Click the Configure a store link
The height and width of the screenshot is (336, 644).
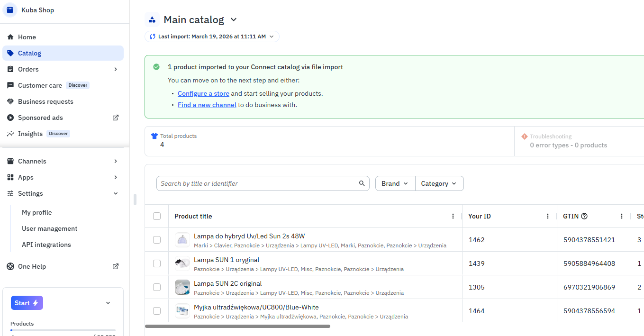(203, 93)
